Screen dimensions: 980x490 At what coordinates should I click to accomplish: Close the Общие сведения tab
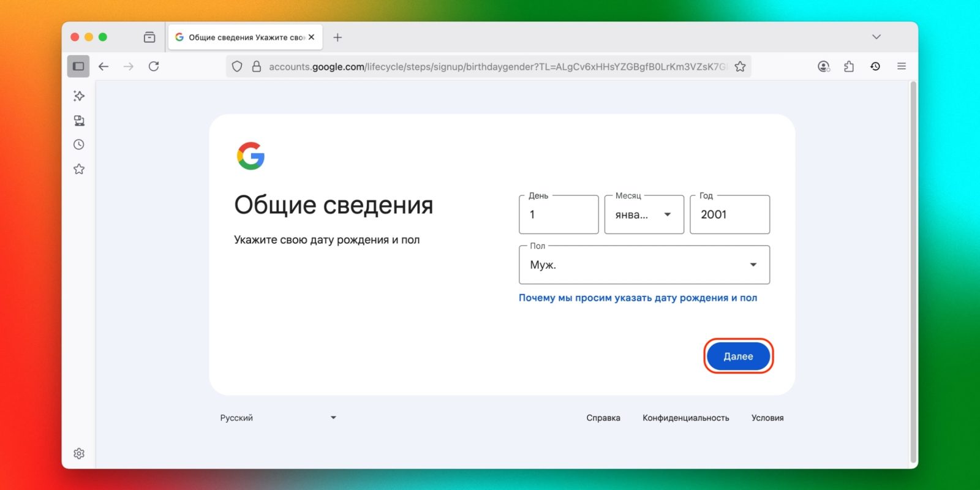pyautogui.click(x=311, y=37)
